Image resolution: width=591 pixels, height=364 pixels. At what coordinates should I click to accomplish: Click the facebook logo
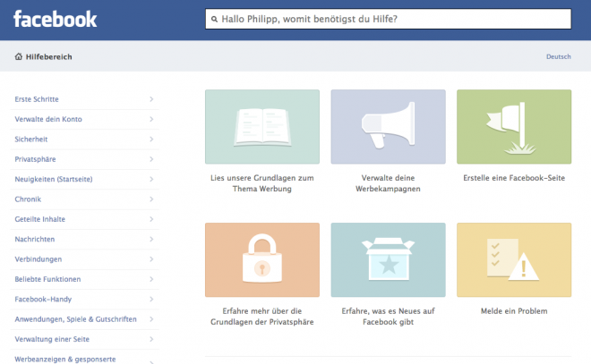click(56, 19)
